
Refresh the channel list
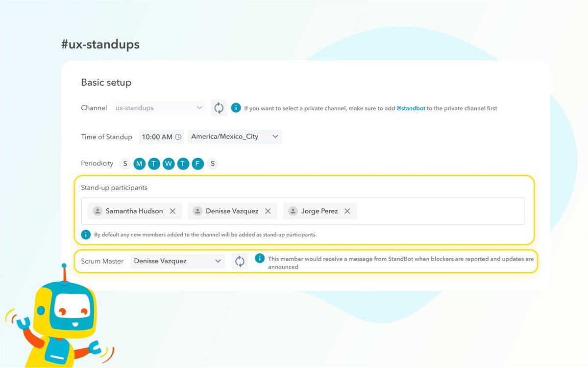pyautogui.click(x=219, y=107)
